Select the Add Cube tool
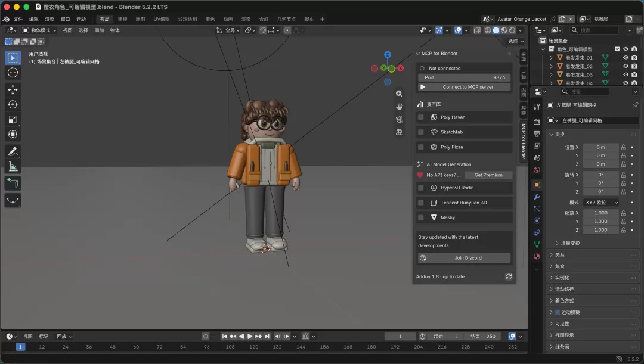Image resolution: width=644 pixels, height=364 pixels. point(13,183)
